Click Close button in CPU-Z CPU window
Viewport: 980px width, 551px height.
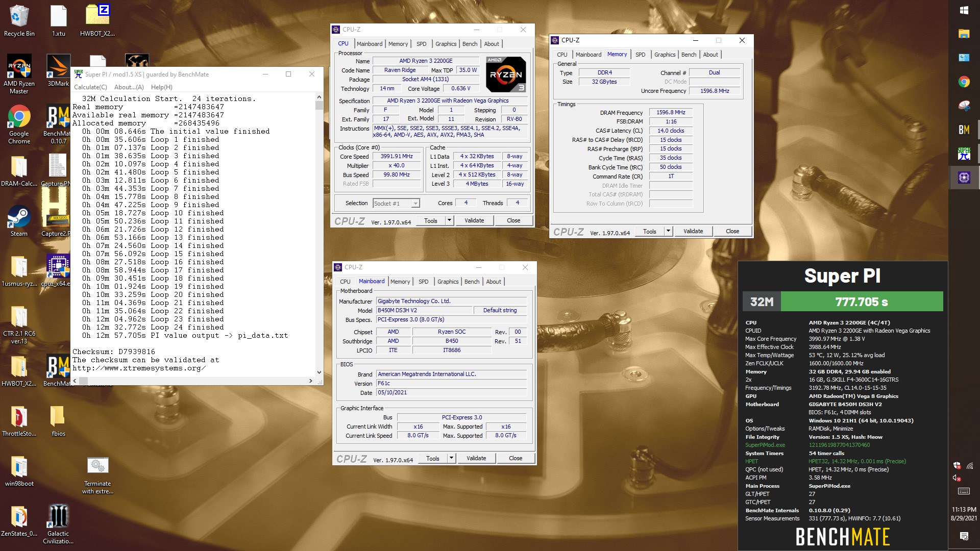(x=513, y=220)
